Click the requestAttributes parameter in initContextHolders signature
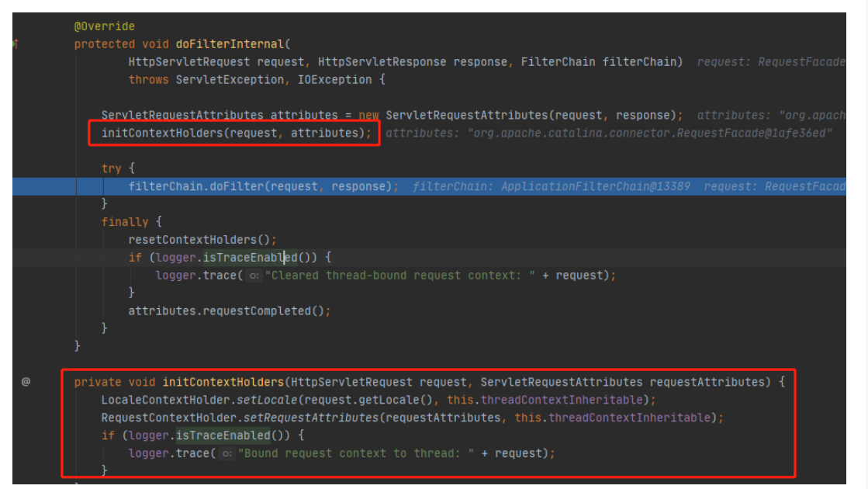Screen dimensions: 868x489 (707, 382)
